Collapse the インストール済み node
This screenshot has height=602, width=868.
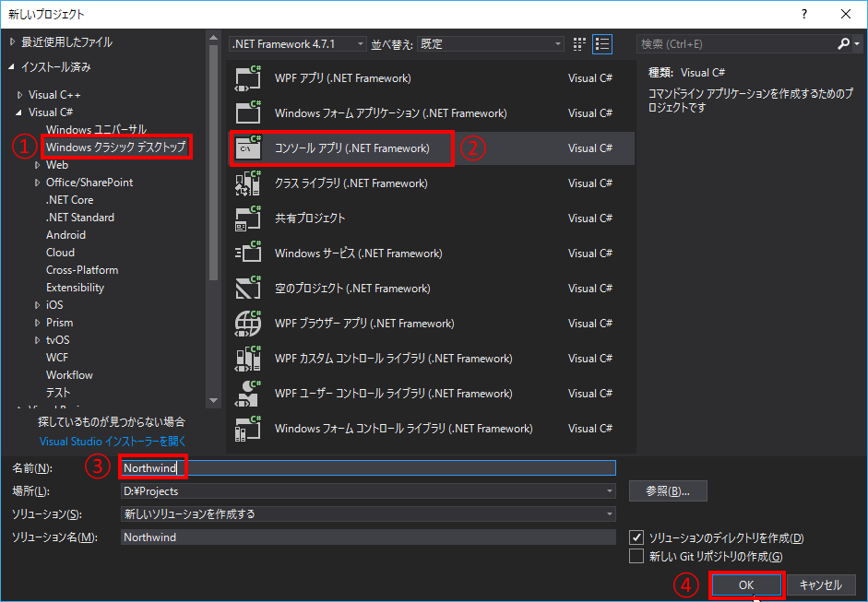[12, 67]
